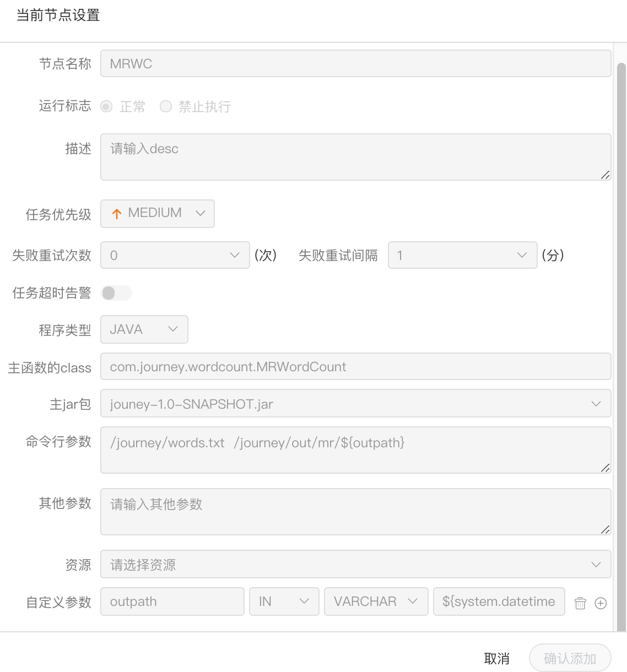627x672 pixels.
Task: Open the 请选择资源 resource dropdown
Action: click(356, 564)
